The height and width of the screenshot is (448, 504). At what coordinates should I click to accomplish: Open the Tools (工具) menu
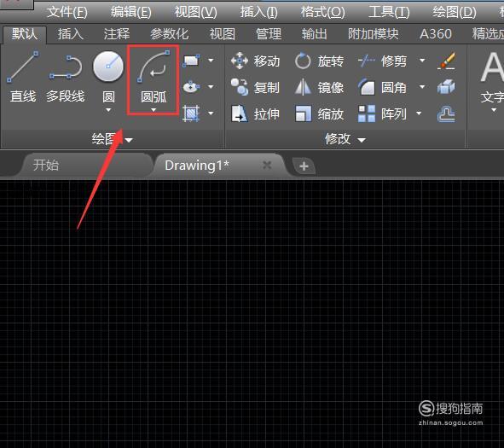[x=389, y=12]
